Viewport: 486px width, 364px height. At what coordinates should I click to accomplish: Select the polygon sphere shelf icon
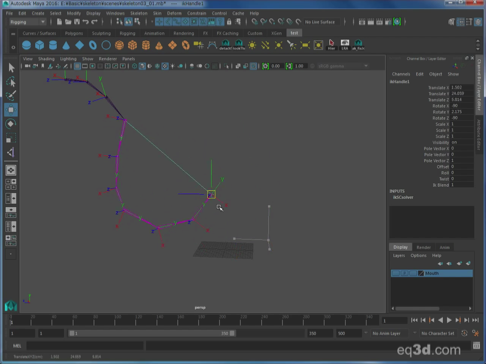pyautogui.click(x=26, y=45)
